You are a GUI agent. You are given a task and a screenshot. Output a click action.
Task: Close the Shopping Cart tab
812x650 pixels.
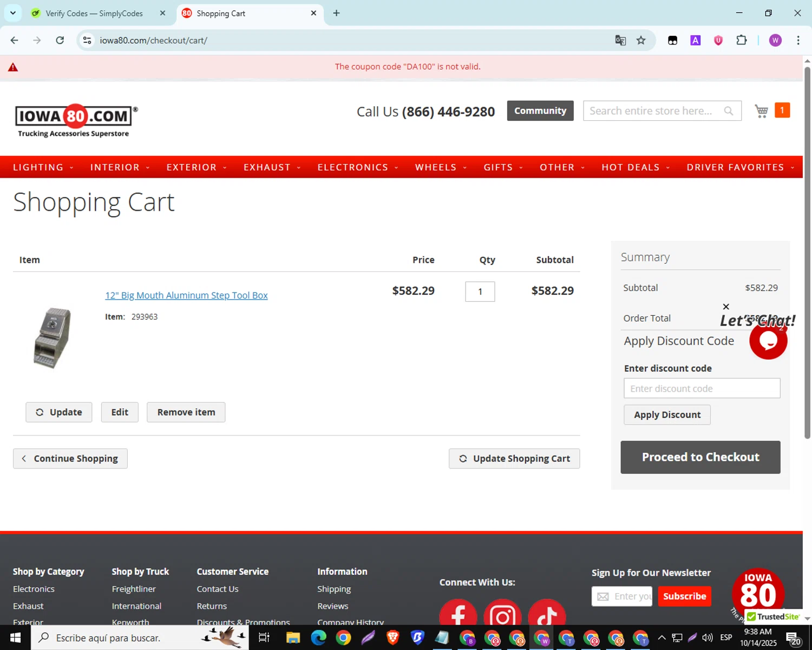coord(313,13)
